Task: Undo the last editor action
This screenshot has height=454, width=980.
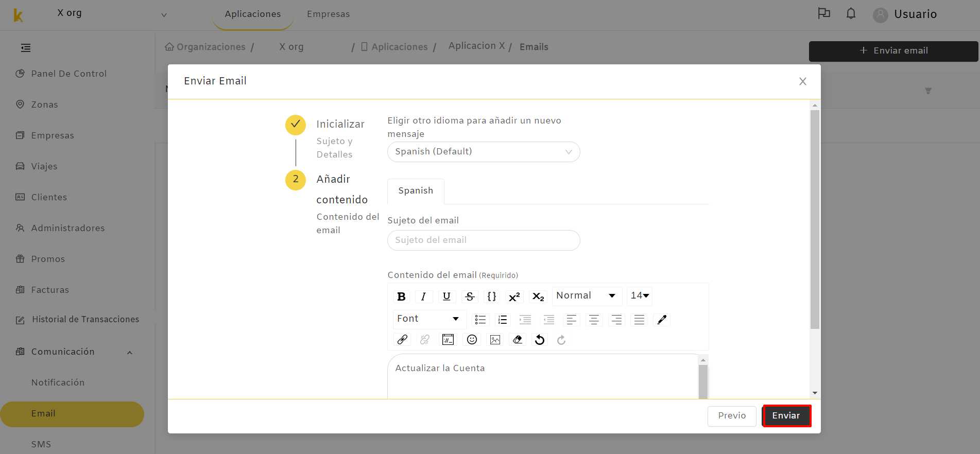Action: [540, 340]
